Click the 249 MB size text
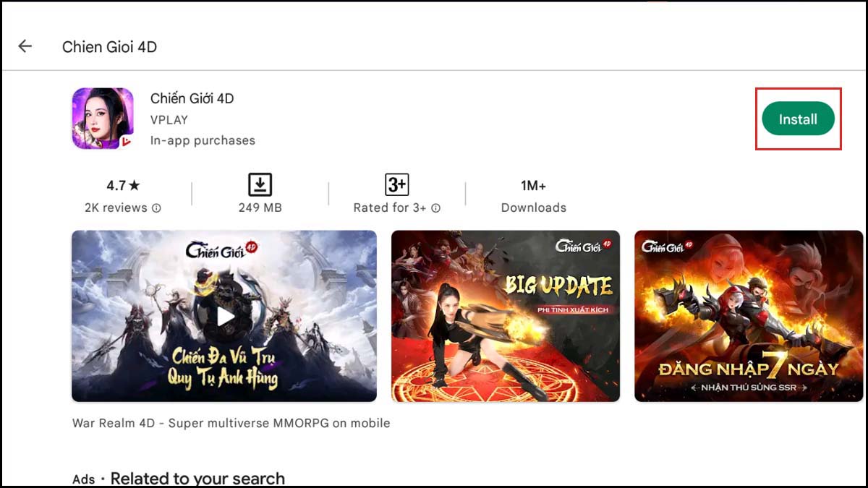The height and width of the screenshot is (488, 868). [x=260, y=207]
